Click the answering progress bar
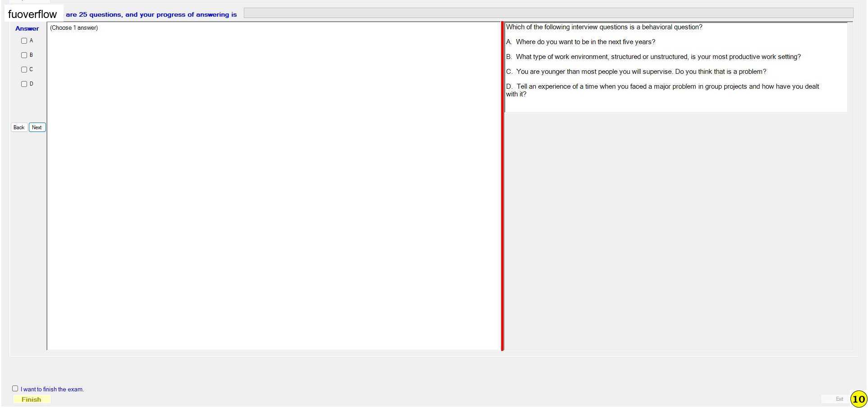The image size is (868, 408). point(548,13)
